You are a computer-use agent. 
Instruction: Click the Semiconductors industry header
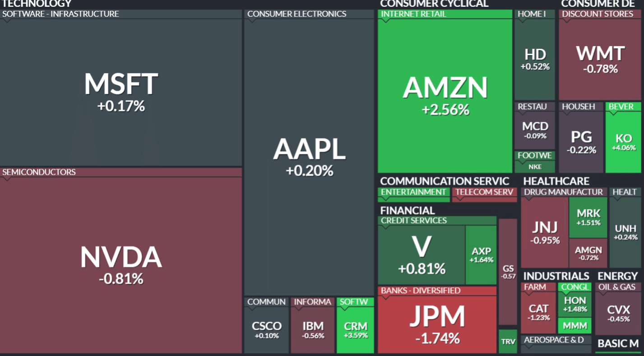point(39,172)
